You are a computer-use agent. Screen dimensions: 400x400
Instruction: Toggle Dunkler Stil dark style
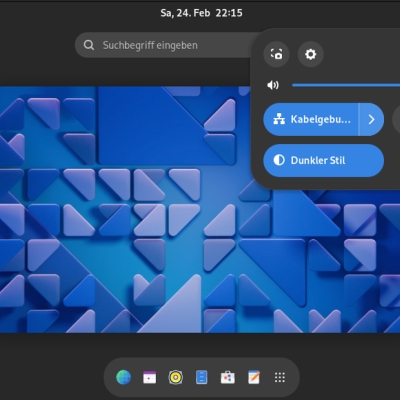[x=324, y=160]
